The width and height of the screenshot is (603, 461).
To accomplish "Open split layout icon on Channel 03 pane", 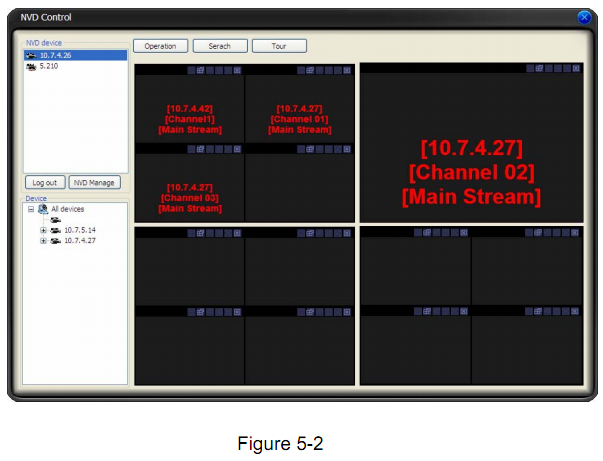I will 200,149.
